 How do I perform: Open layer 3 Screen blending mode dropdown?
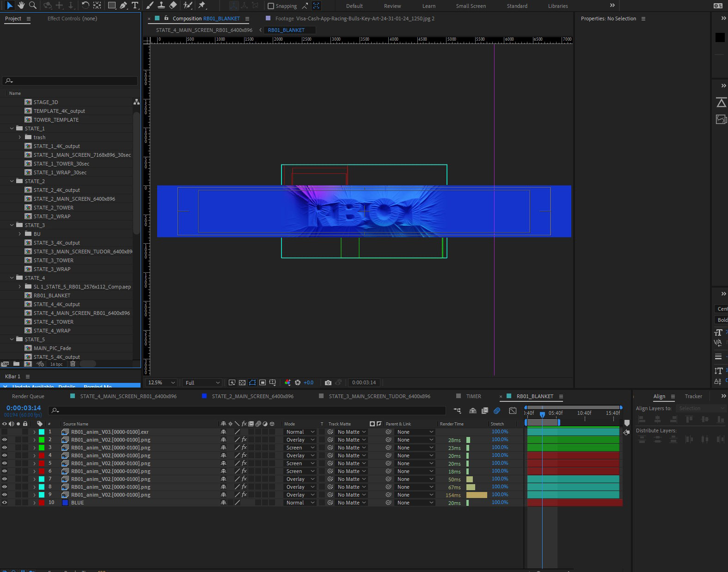[300, 448]
